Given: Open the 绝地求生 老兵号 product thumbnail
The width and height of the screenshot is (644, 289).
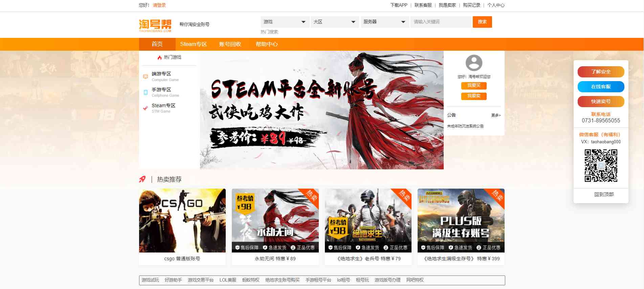Looking at the screenshot, I should tap(368, 220).
